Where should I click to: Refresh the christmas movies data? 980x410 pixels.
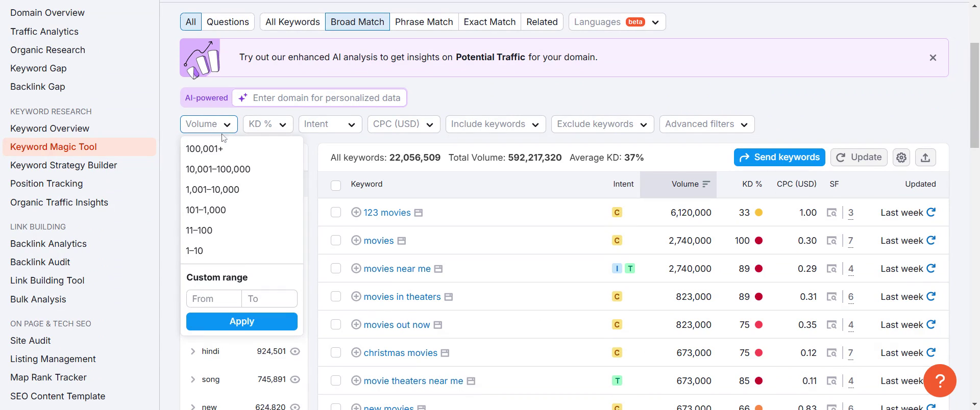(x=931, y=352)
